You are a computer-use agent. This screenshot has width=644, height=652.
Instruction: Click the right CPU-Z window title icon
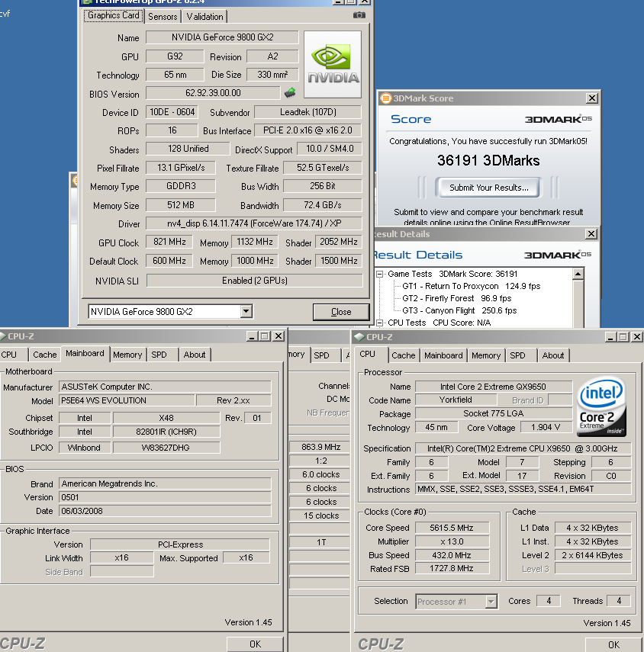click(359, 337)
